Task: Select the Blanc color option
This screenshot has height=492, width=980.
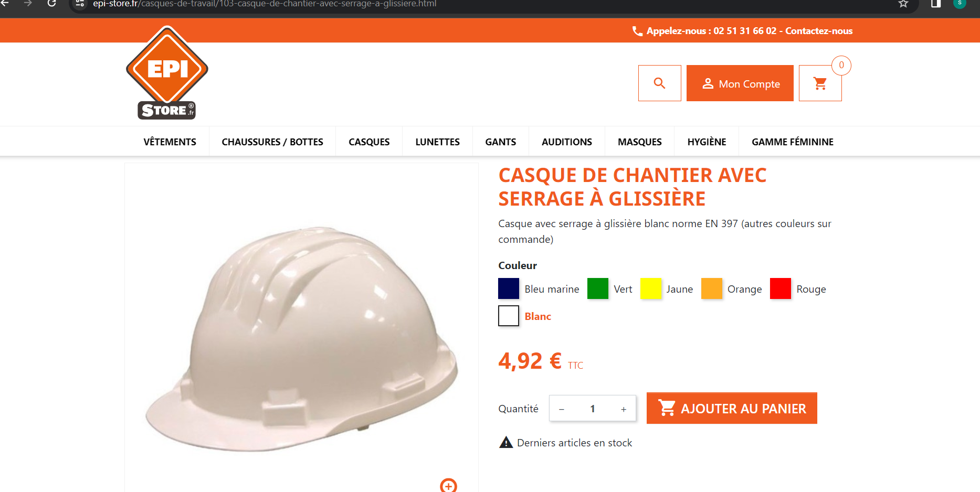Action: pyautogui.click(x=508, y=316)
